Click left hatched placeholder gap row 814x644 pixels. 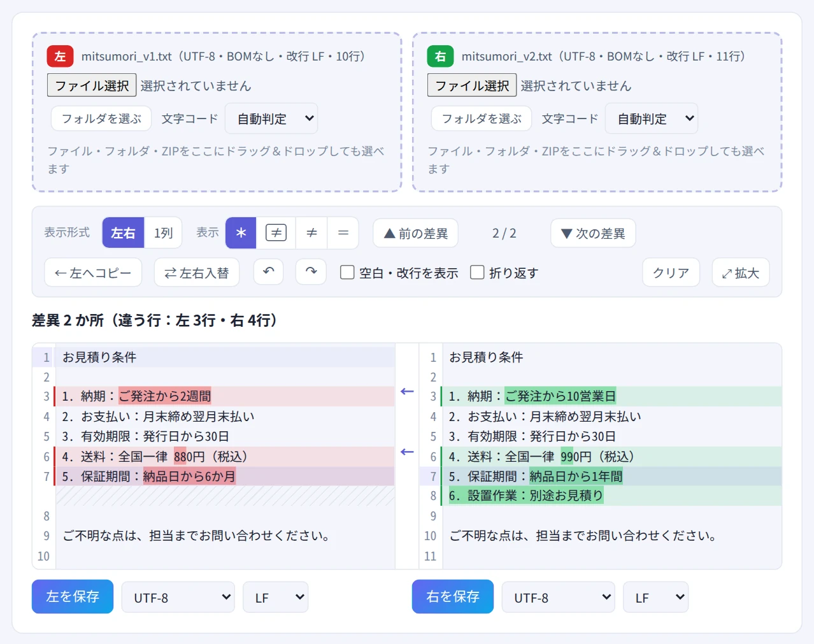pos(225,496)
